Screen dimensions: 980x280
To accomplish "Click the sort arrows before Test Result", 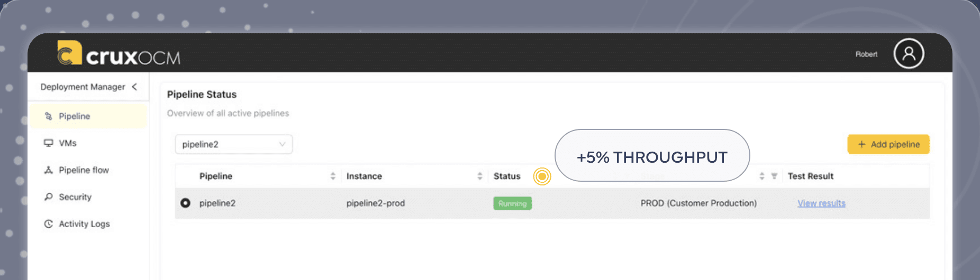I will pyautogui.click(x=762, y=176).
